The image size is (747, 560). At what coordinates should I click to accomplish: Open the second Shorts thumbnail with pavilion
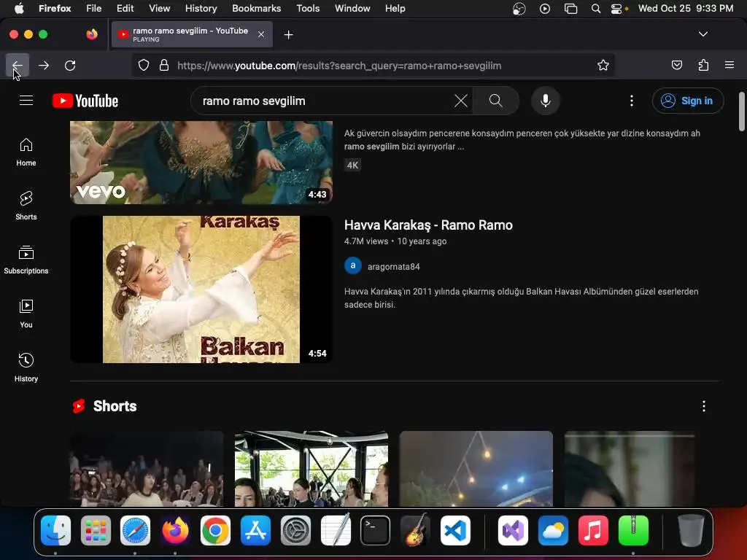[311, 469]
